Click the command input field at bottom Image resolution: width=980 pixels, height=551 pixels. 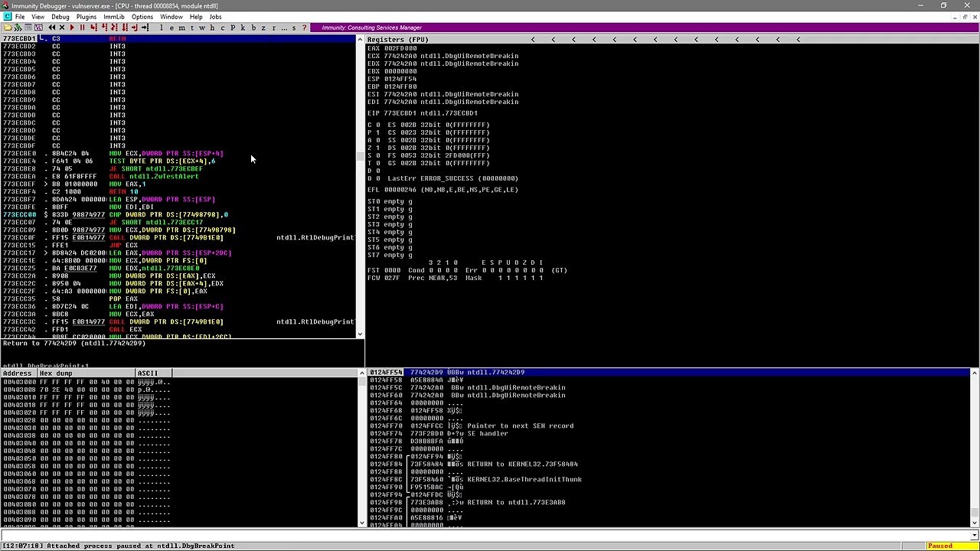[x=485, y=536]
